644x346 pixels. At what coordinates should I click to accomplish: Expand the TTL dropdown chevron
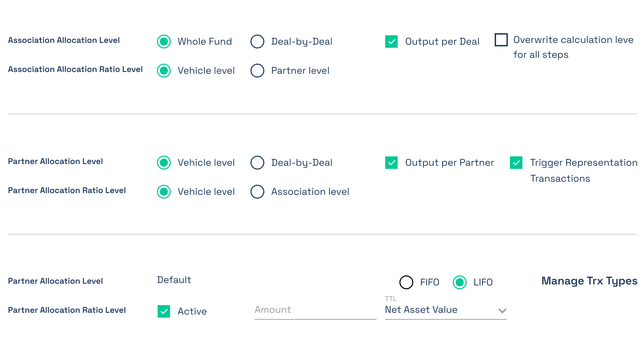pyautogui.click(x=502, y=311)
